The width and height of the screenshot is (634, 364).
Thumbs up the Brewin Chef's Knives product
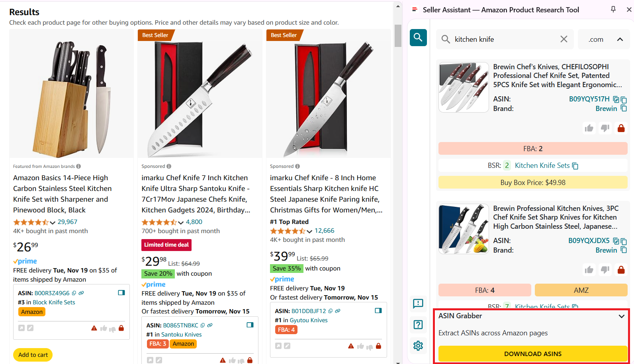tap(589, 128)
